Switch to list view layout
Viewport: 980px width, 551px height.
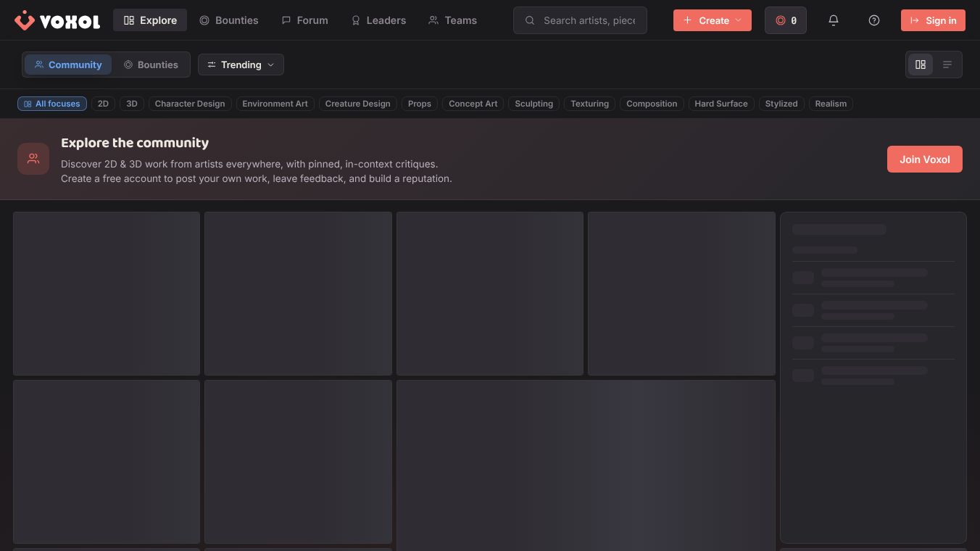tap(947, 65)
